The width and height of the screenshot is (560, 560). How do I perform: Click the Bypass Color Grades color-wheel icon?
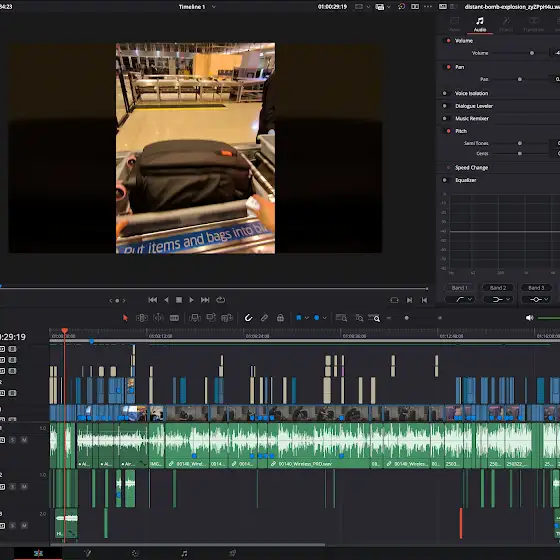point(401,7)
